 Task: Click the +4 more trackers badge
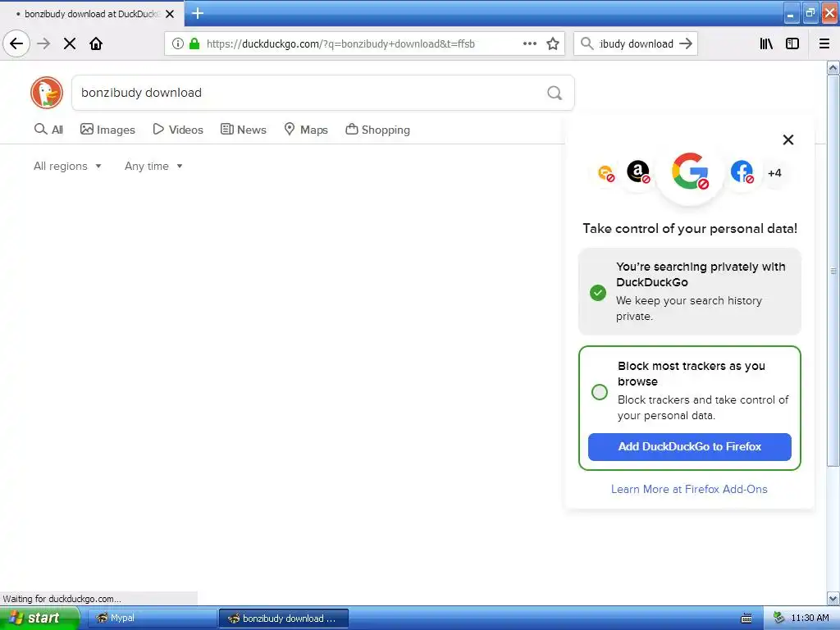[x=774, y=173]
